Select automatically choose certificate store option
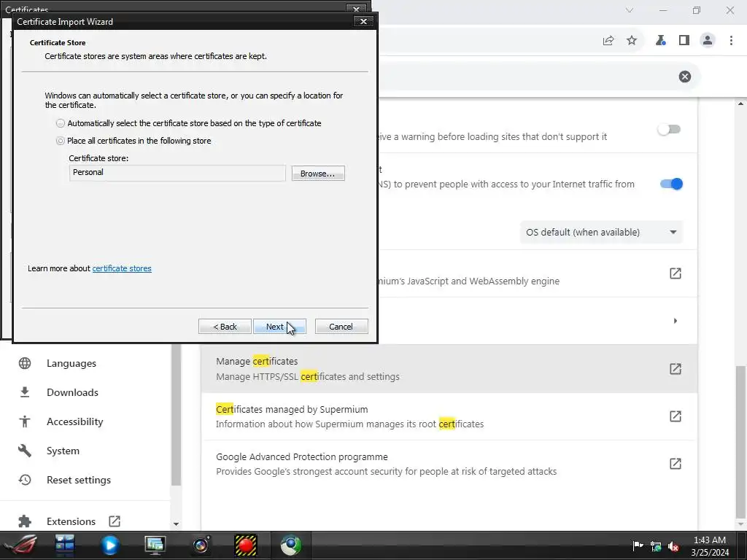 [x=61, y=123]
